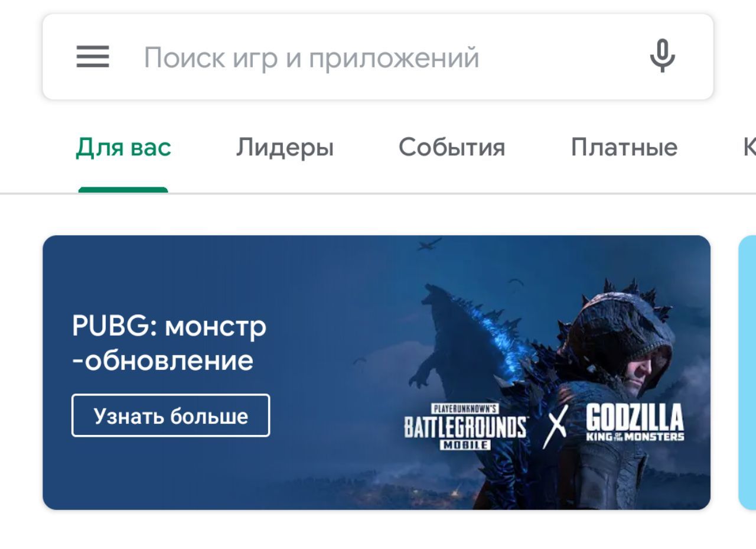Click the green underline indicator under Для вас

(123, 190)
